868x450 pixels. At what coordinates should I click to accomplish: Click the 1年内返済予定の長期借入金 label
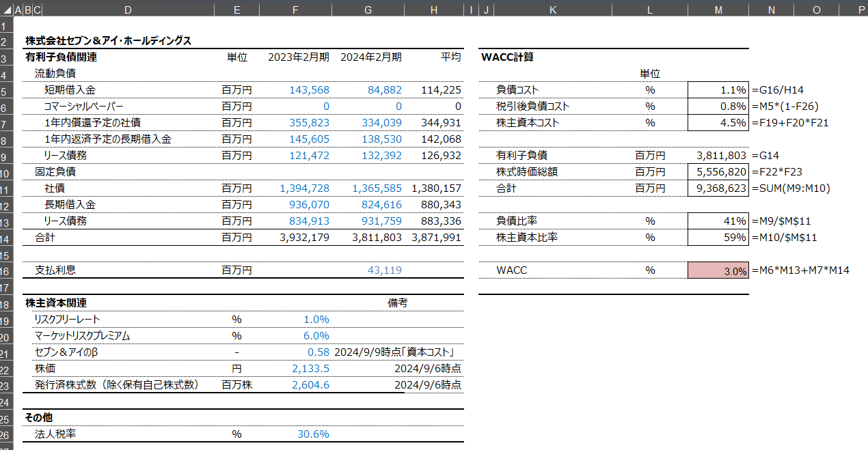tap(108, 139)
